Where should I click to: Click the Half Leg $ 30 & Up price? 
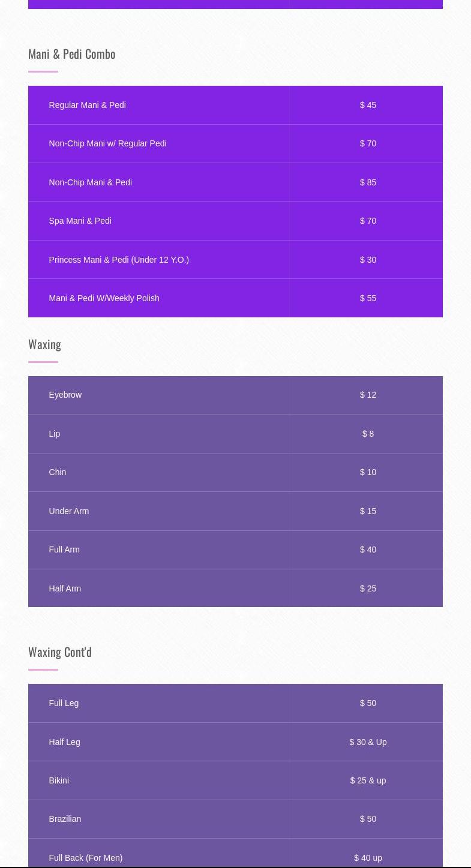coord(368,742)
